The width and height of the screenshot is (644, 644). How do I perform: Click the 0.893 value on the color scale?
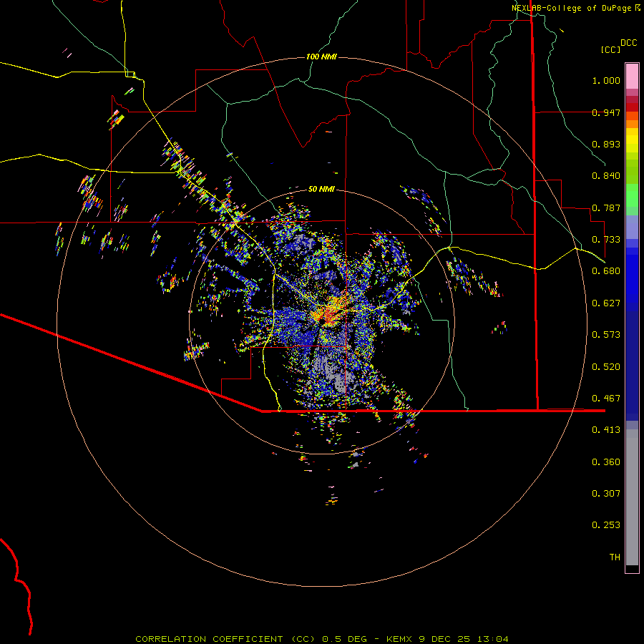[x=606, y=144]
